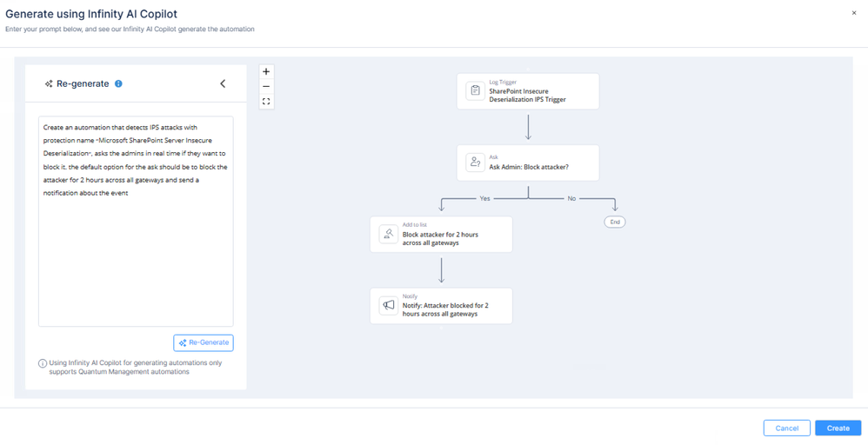Click the Notify megaphone icon
Image resolution: width=868 pixels, height=445 pixels.
[x=389, y=306]
